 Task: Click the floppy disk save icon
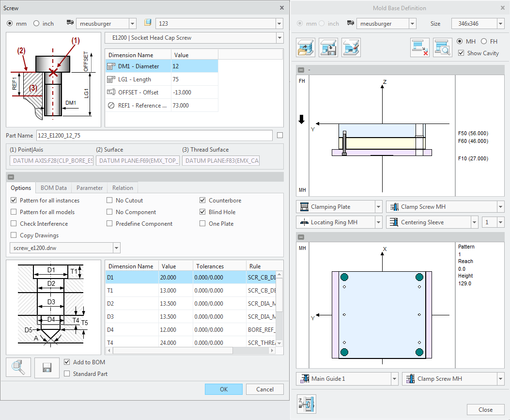(x=47, y=367)
